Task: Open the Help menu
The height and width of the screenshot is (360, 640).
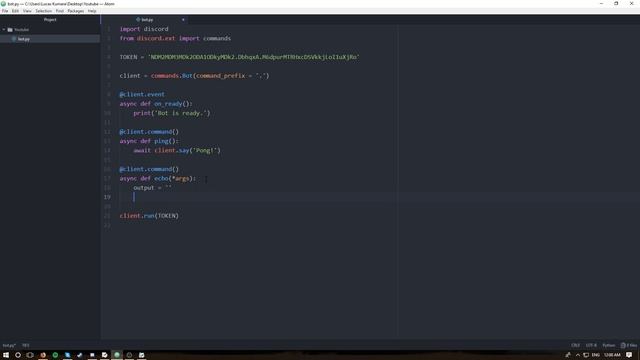Action: tap(92, 11)
